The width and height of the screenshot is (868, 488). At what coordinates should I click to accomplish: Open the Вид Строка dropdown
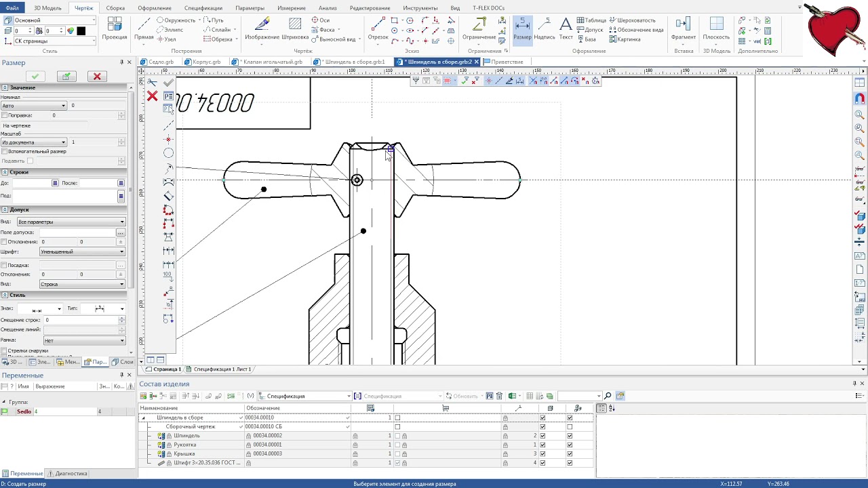83,284
